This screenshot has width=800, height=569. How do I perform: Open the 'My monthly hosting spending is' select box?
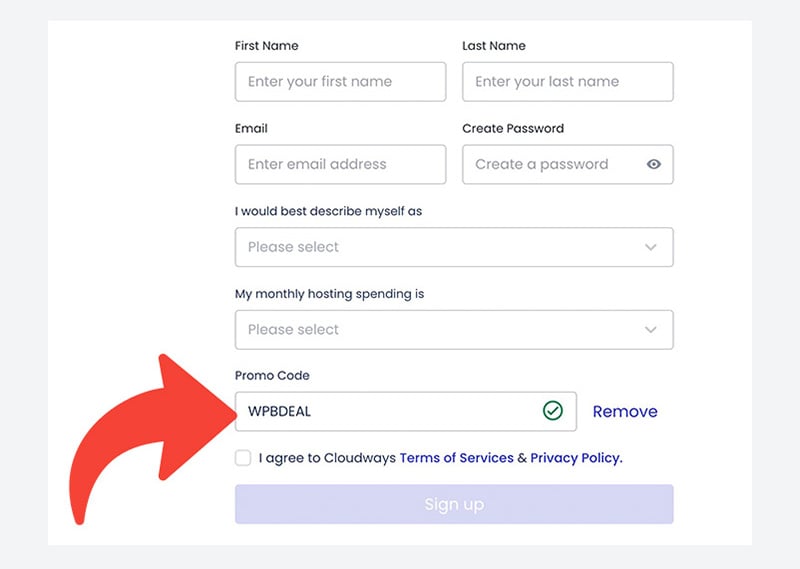tap(454, 330)
